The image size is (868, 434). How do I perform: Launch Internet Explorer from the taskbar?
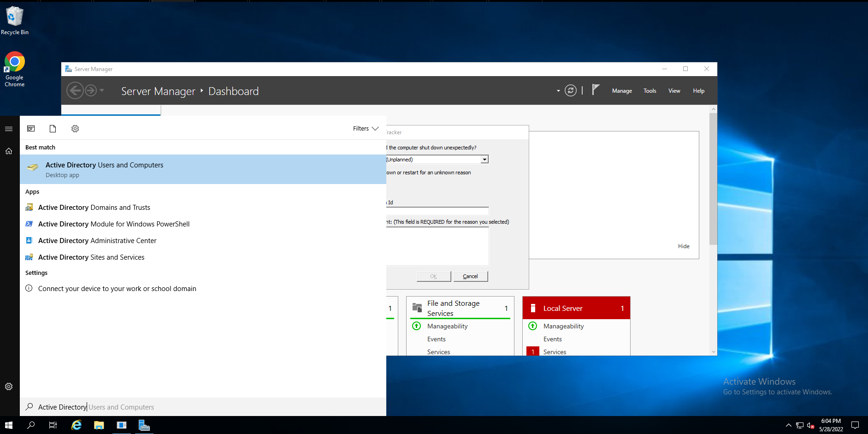[77, 425]
